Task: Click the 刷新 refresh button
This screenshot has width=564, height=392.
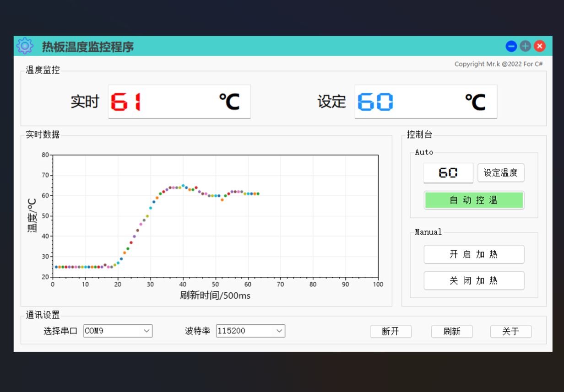Action: pyautogui.click(x=452, y=332)
